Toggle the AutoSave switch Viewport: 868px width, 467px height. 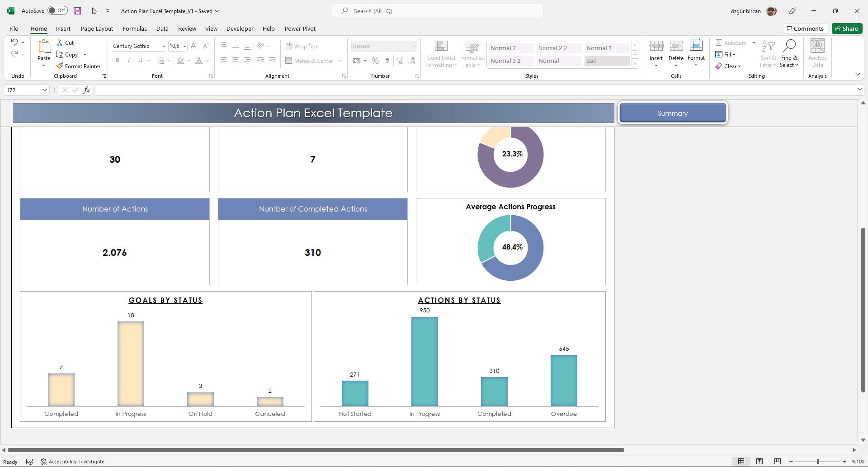click(57, 11)
